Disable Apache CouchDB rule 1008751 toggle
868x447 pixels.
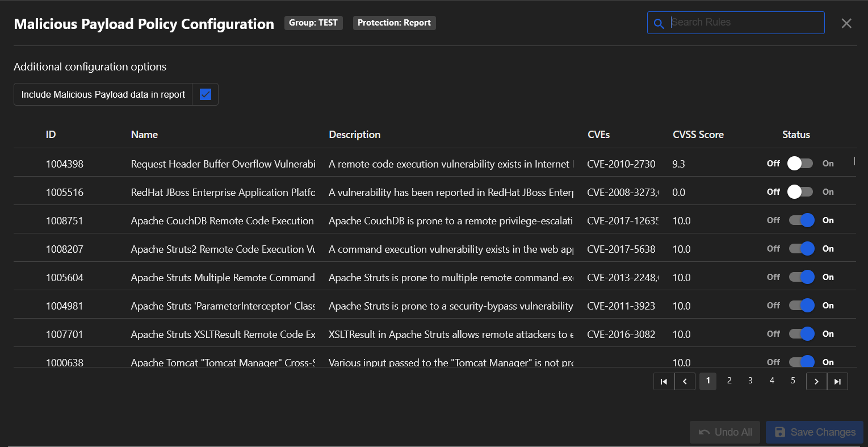(801, 220)
